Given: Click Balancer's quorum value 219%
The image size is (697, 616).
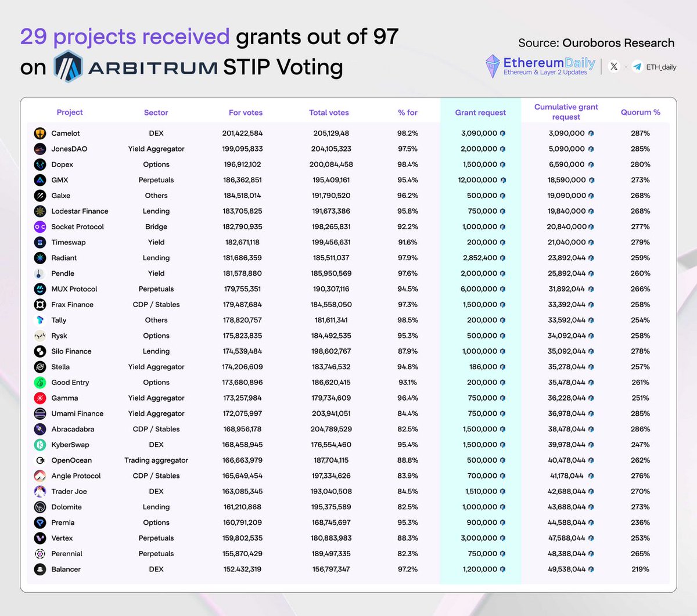Looking at the screenshot, I should 641,570.
